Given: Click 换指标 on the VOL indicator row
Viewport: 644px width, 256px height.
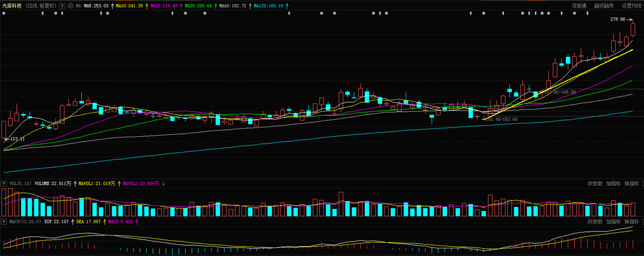Looking at the screenshot, I should coord(632,183).
